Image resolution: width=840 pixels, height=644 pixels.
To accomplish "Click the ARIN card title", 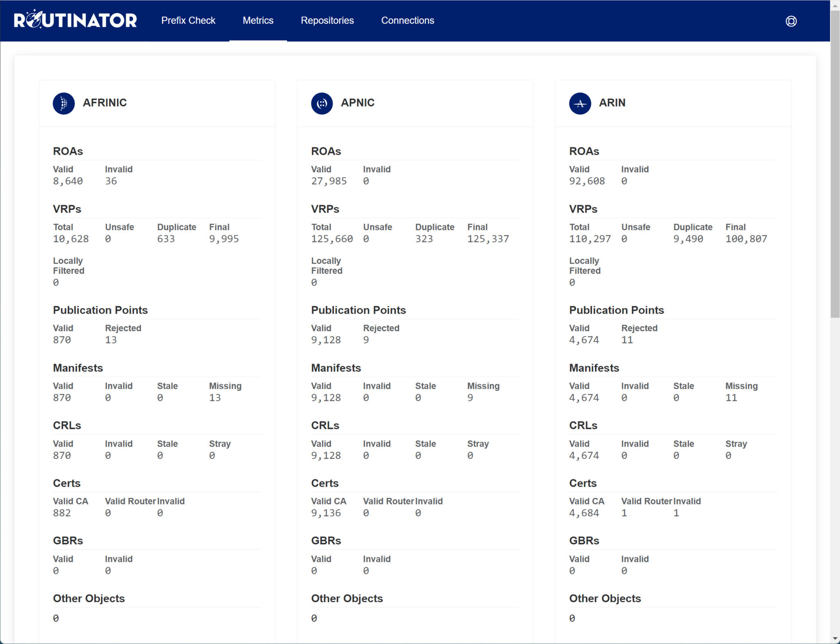I will pyautogui.click(x=612, y=103).
